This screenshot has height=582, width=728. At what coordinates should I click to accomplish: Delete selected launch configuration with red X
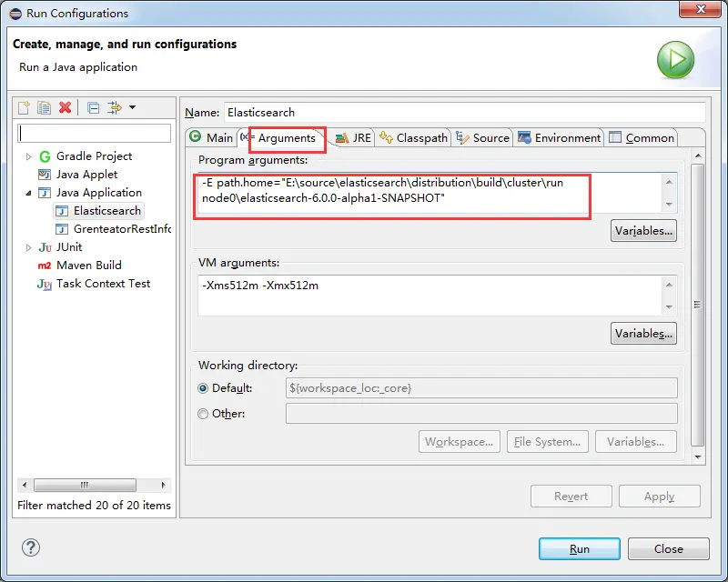point(65,107)
